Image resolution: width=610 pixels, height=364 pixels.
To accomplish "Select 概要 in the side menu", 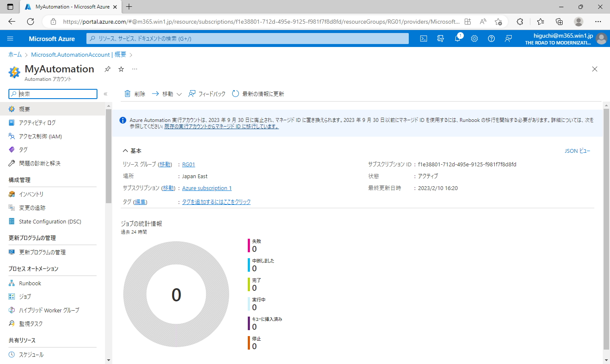I will pyautogui.click(x=53, y=109).
